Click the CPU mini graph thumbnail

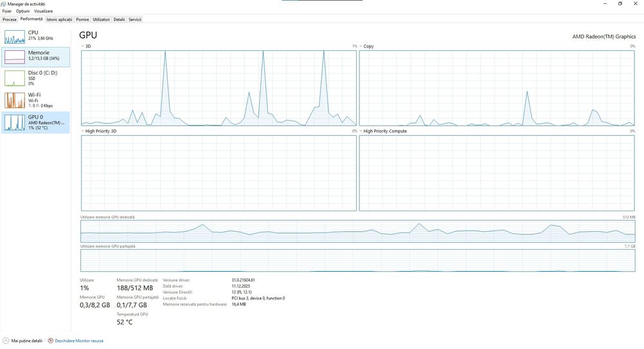[15, 37]
